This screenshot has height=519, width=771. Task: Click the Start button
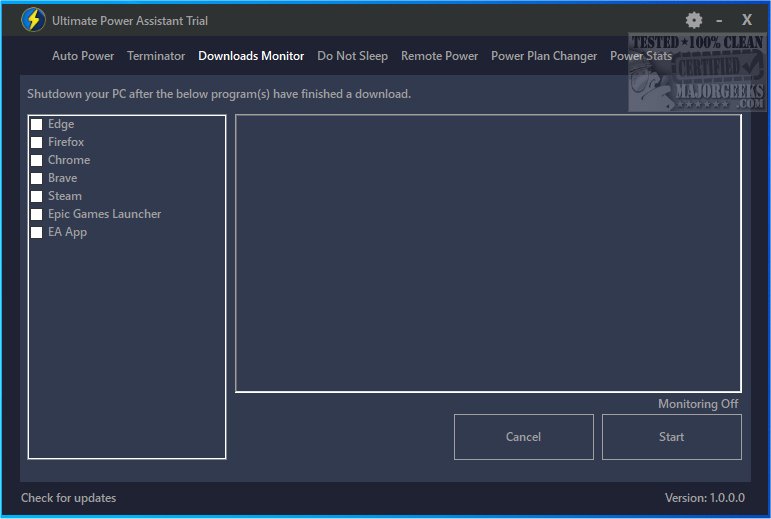[672, 437]
